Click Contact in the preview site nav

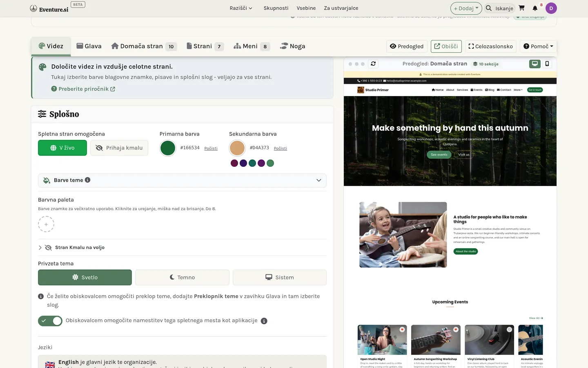504,90
